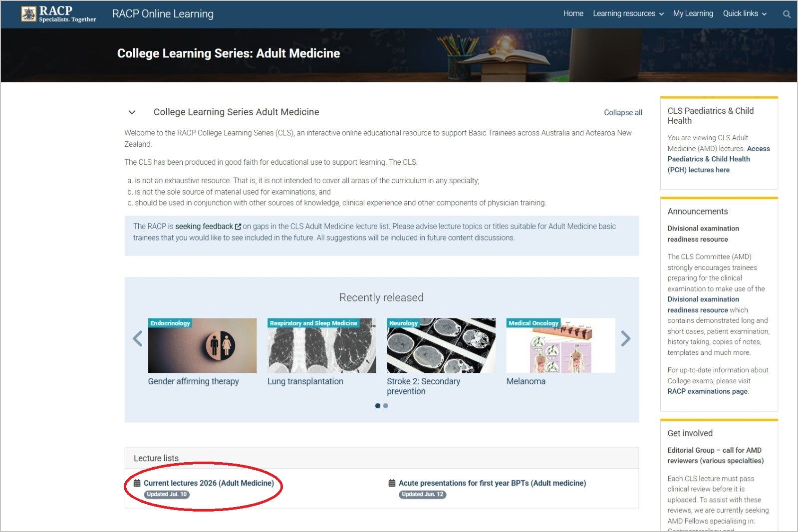This screenshot has height=532, width=798.
Task: Click Lung transplantation title
Action: [x=305, y=381]
